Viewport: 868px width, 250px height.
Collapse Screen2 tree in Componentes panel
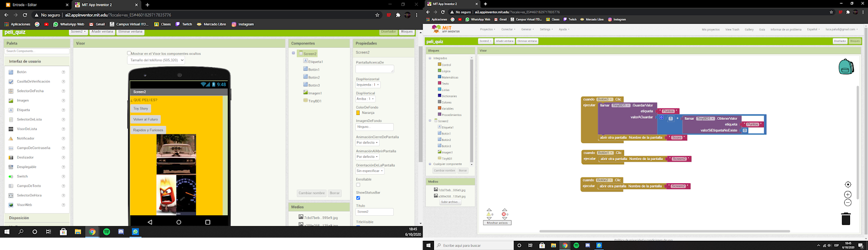[x=293, y=53]
